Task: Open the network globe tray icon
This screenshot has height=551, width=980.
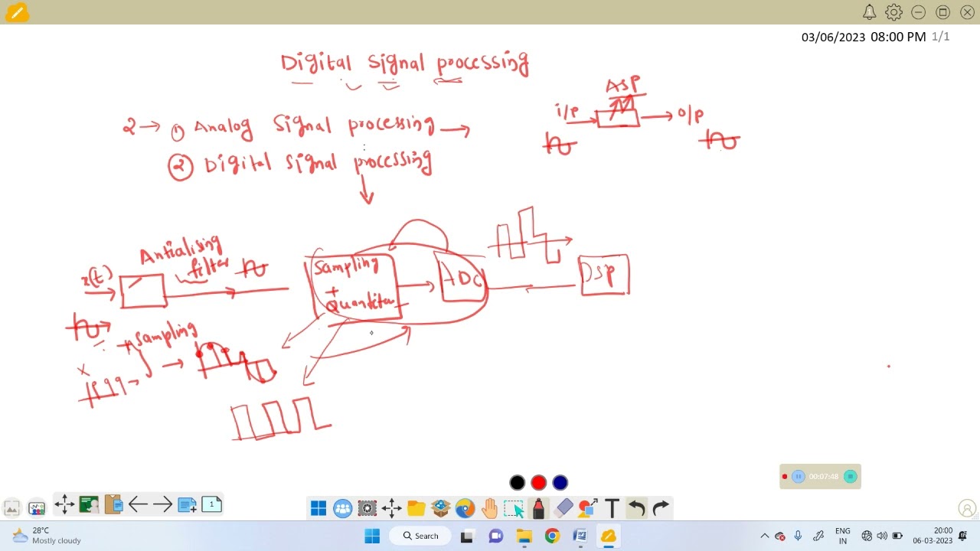Action: tap(867, 536)
